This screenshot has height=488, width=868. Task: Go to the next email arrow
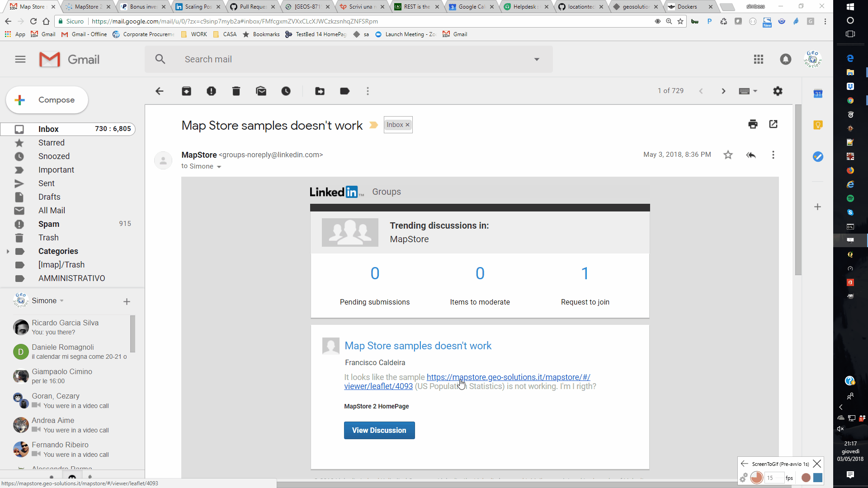click(x=723, y=91)
